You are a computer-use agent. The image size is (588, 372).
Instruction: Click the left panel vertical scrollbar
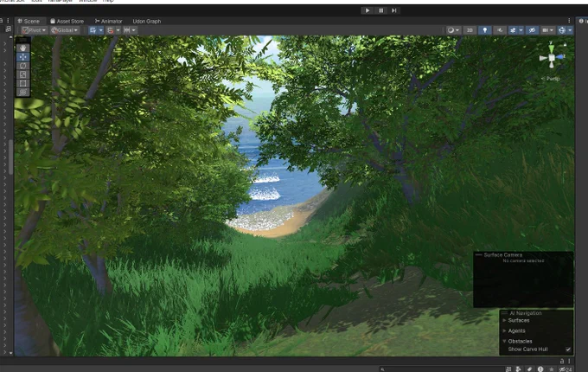(10, 157)
